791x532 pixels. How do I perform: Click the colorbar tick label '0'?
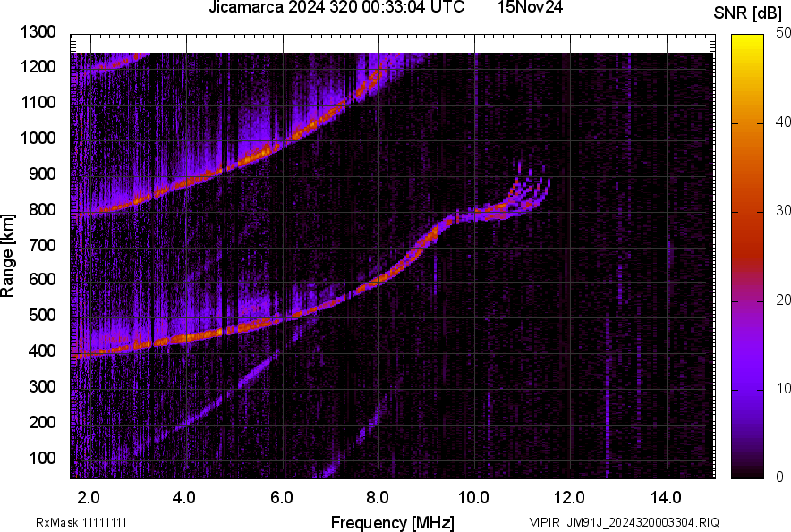coord(779,476)
